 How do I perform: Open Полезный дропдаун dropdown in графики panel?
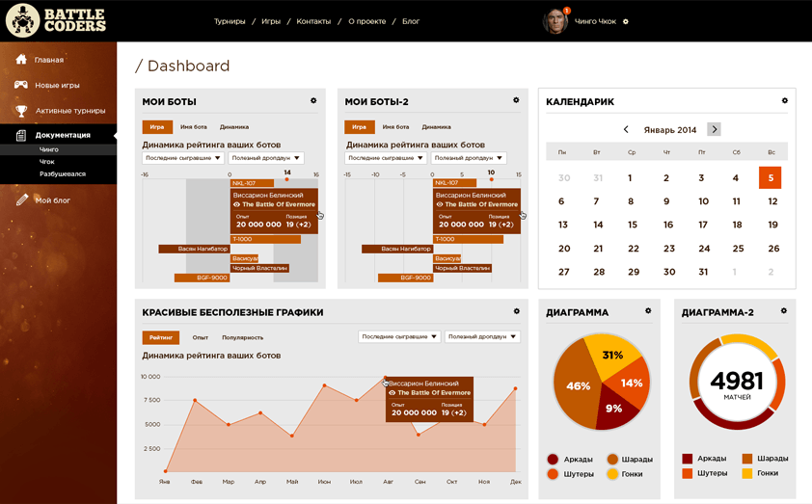482,336
